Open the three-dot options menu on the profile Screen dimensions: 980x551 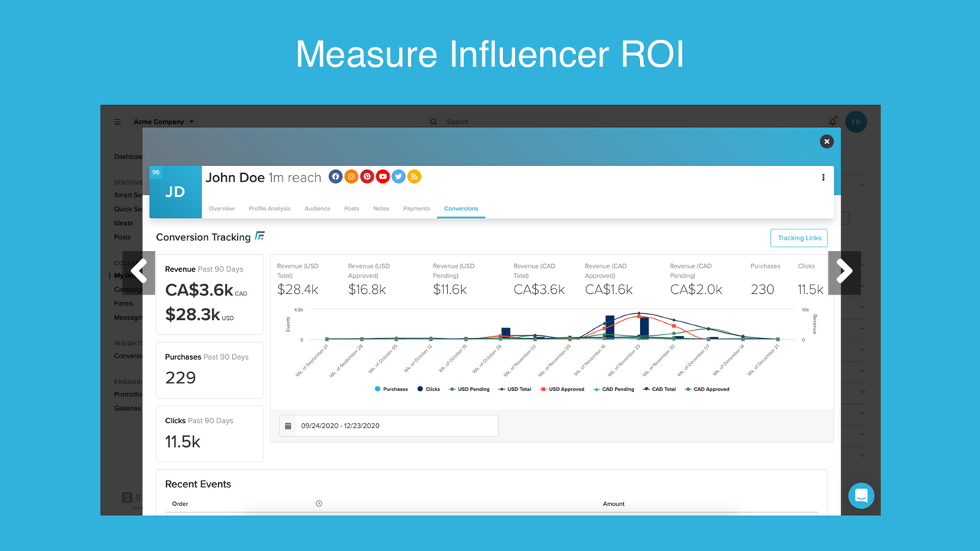coord(823,177)
